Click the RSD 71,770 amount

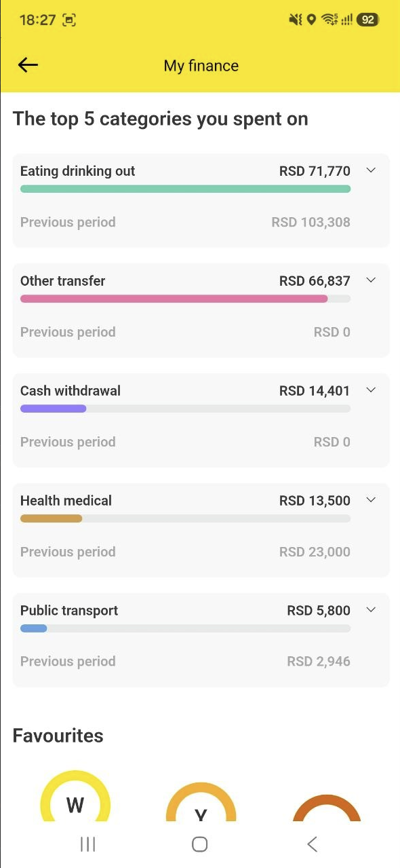(x=315, y=171)
